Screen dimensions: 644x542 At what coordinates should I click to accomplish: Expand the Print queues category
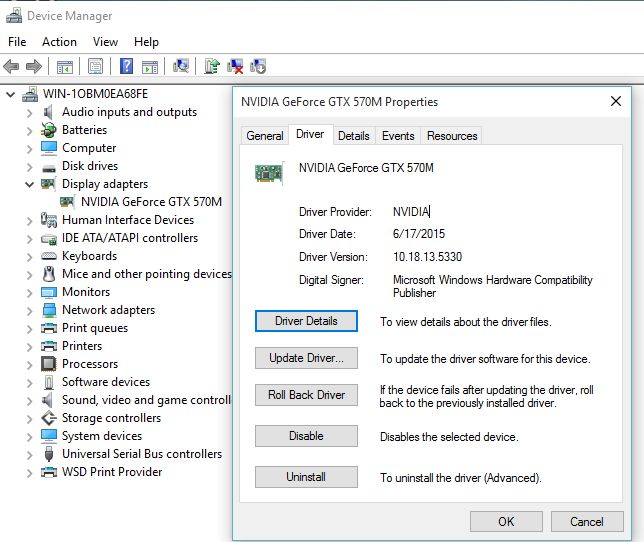(x=29, y=329)
